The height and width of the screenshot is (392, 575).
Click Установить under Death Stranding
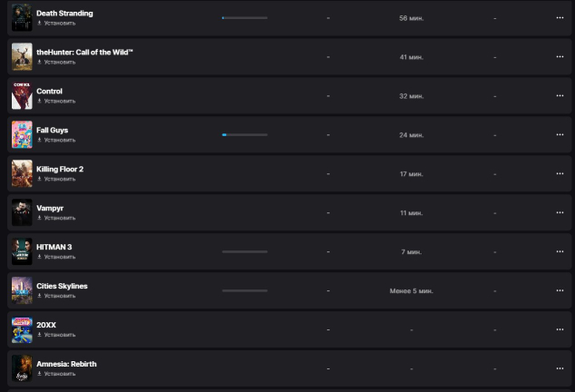pyautogui.click(x=59, y=23)
